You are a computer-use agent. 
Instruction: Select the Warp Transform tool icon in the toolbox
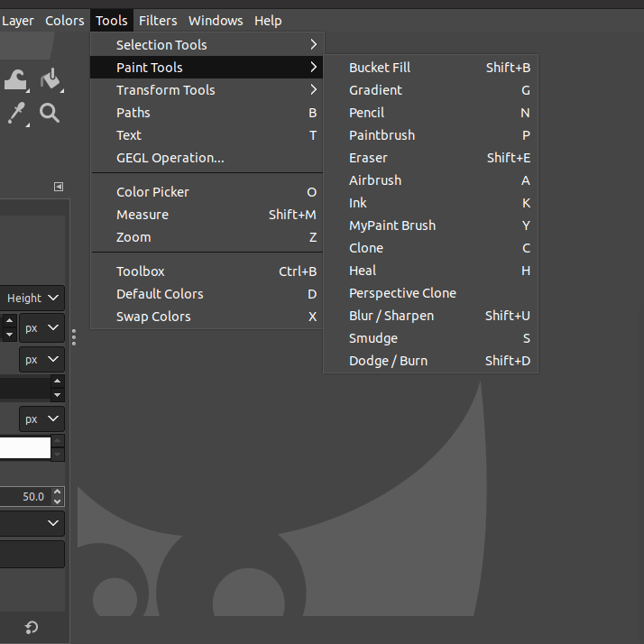[16, 80]
